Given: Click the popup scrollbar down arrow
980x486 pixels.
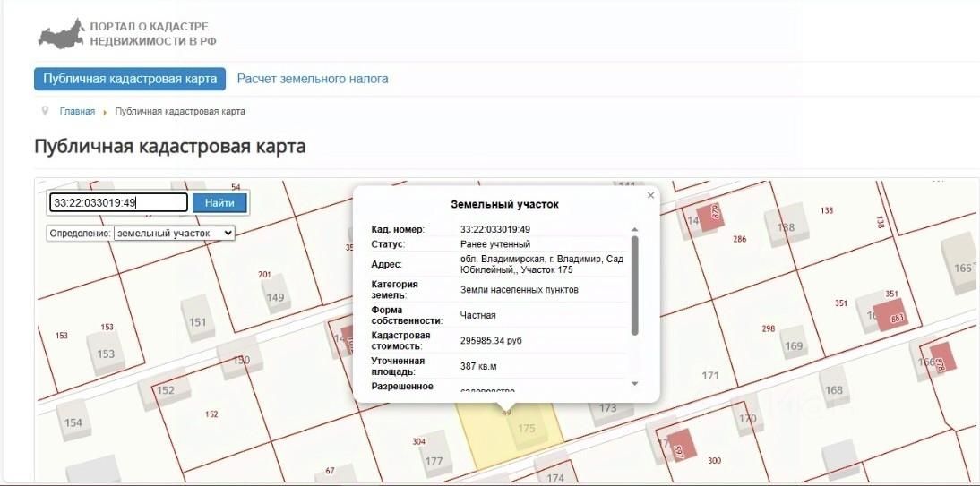Looking at the screenshot, I should tap(635, 383).
